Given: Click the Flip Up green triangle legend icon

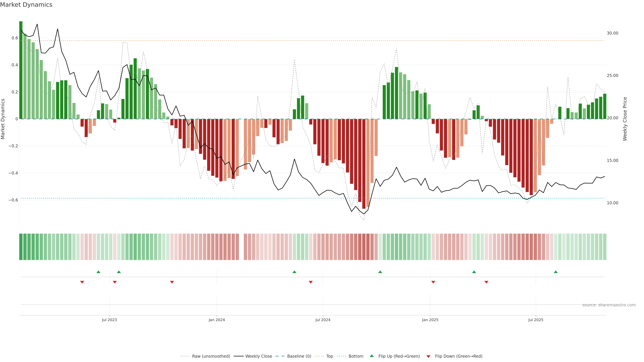Looking at the screenshot, I should 371,356.
